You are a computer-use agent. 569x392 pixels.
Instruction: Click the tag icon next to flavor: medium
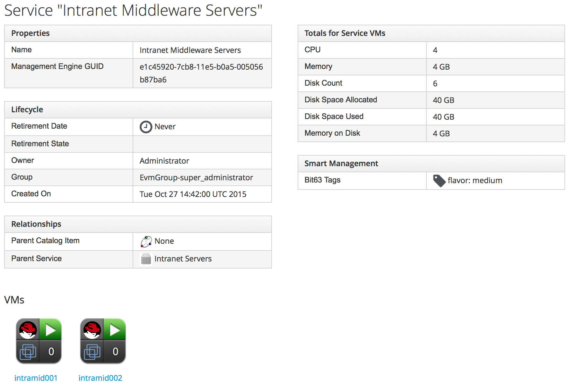click(439, 181)
